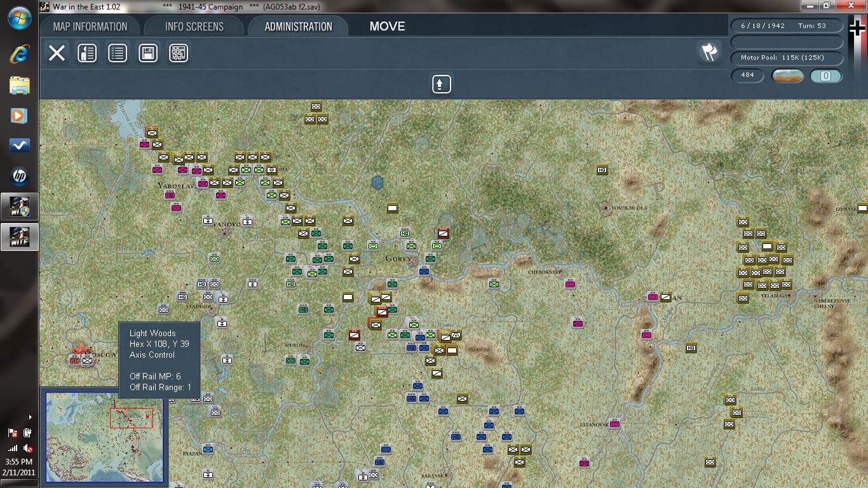Select the ADMINISTRATION tab
The height and width of the screenshot is (488, 868).
click(x=298, y=27)
